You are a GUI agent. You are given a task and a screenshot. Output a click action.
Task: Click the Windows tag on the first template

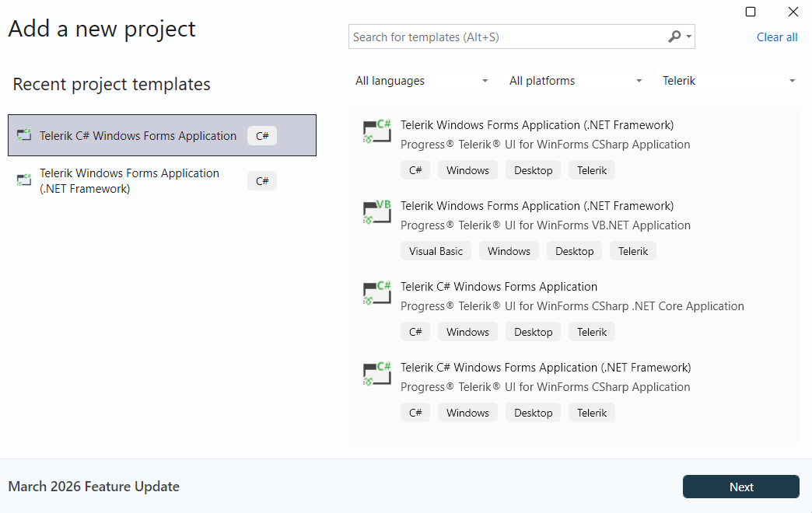click(x=467, y=169)
